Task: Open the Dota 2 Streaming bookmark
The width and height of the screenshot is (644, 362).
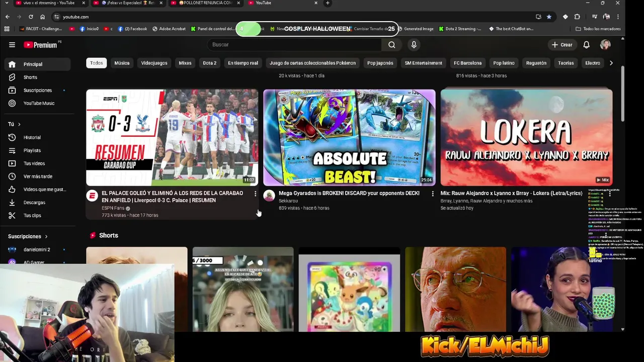Action: (460, 29)
